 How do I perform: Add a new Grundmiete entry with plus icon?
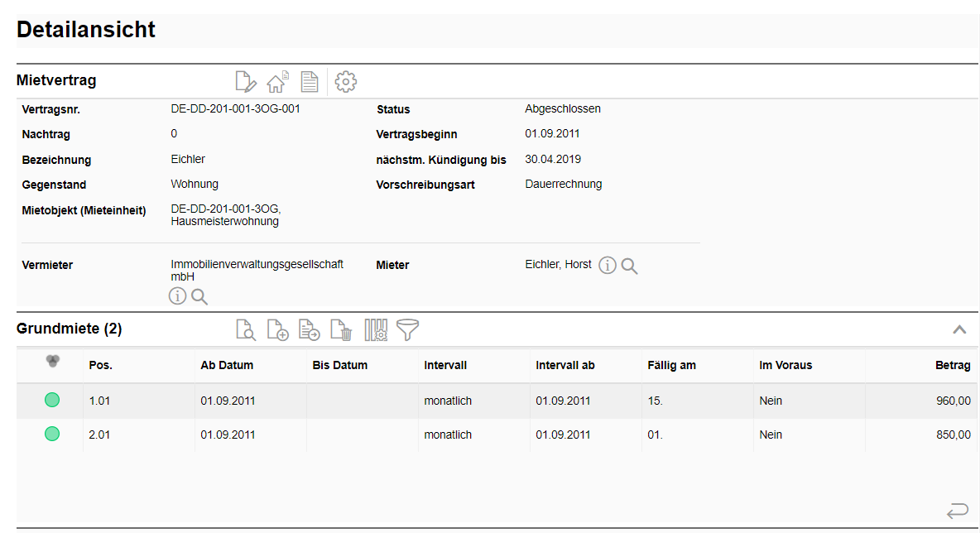click(277, 330)
